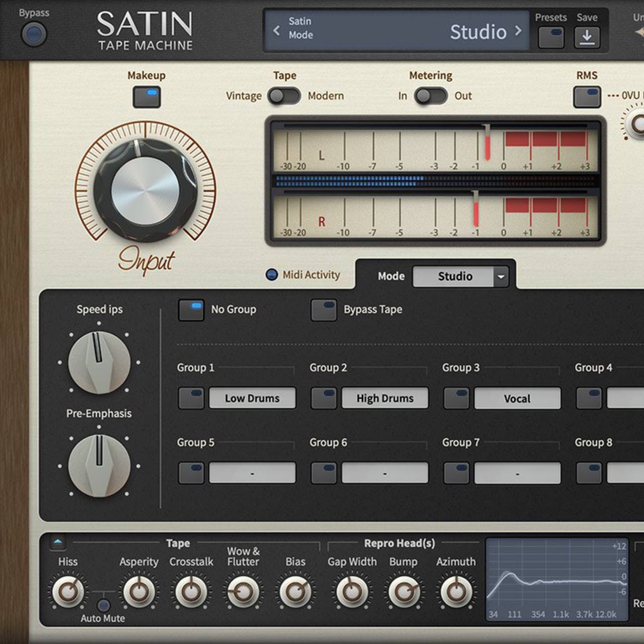
Task: Click the Bypass power button
Action: click(x=34, y=34)
